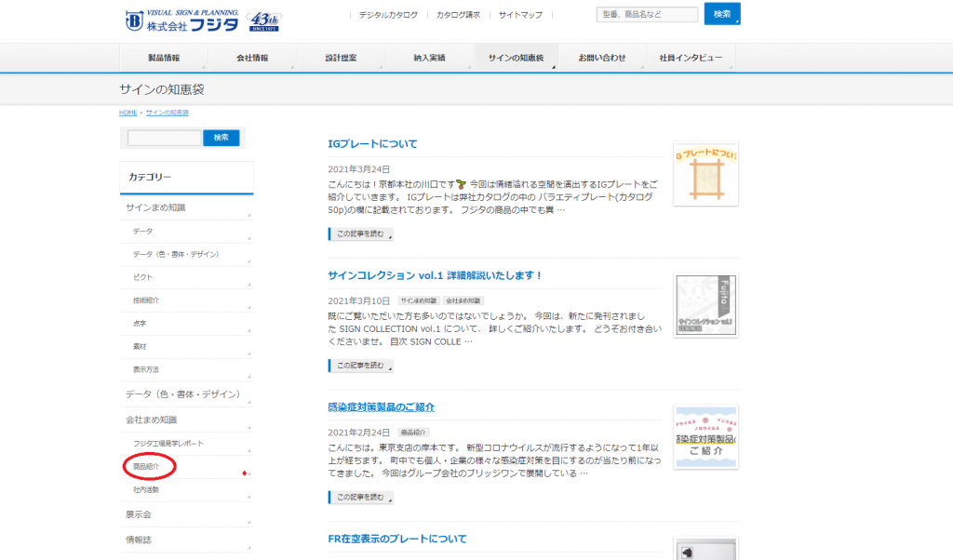Open the 社員インタビュー menu

point(691,58)
